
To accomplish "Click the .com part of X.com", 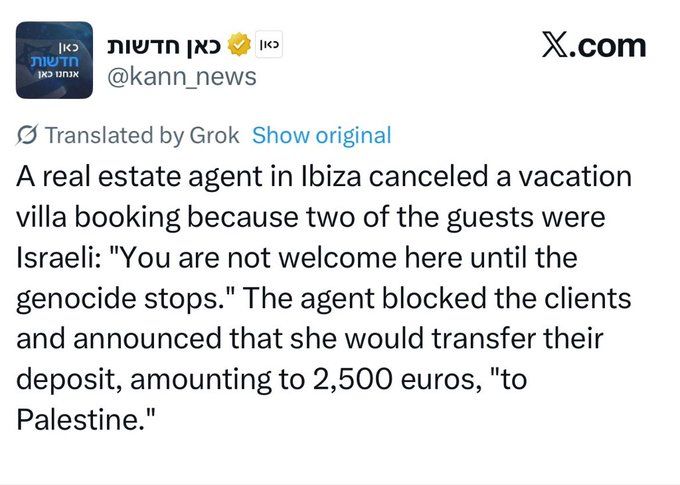I will tap(607, 47).
